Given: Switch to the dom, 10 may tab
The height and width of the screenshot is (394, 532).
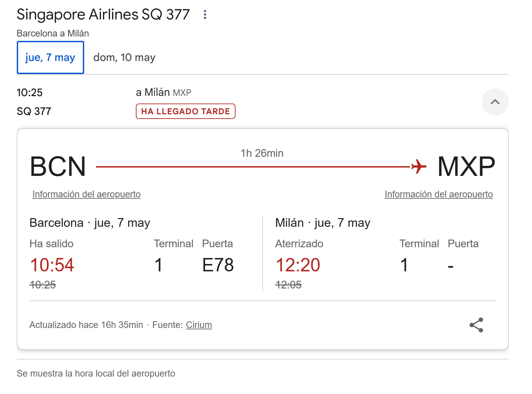Looking at the screenshot, I should [x=124, y=57].
